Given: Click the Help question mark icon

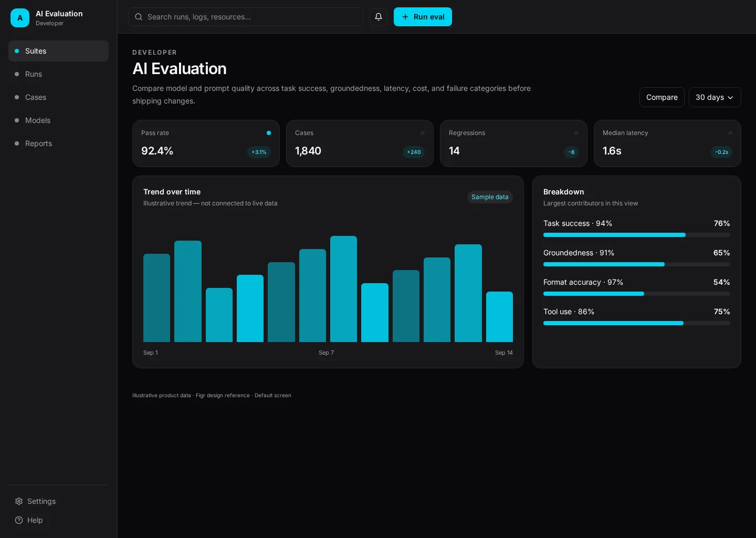Looking at the screenshot, I should [x=19, y=520].
